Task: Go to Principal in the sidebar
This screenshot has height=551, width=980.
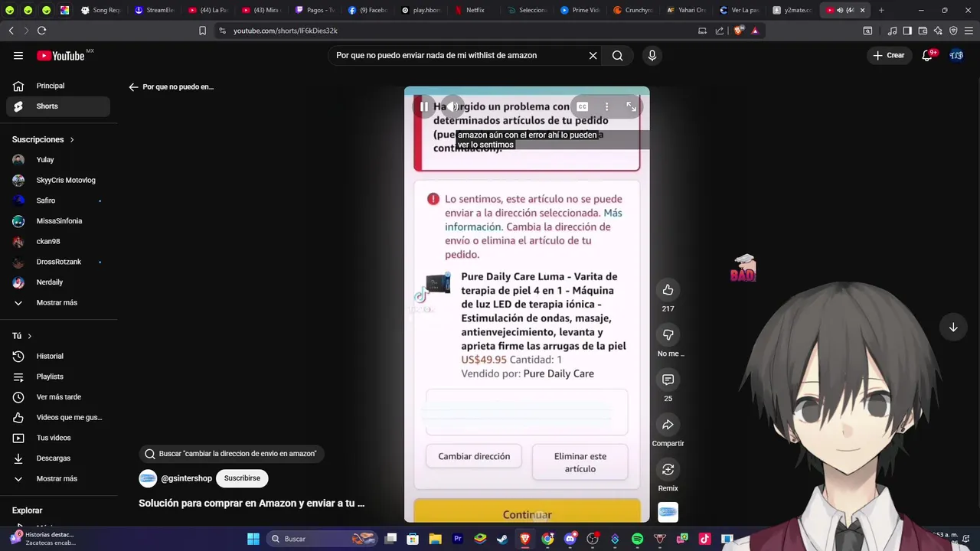Action: (58, 86)
